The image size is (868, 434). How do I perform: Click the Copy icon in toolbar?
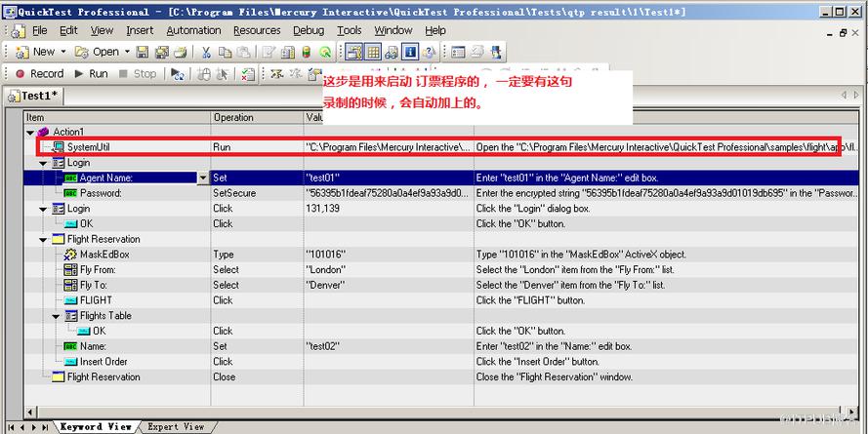pos(225,52)
